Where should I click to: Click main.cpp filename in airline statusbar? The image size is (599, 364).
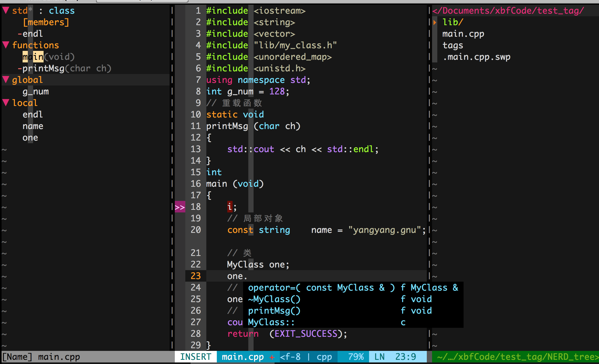click(243, 357)
